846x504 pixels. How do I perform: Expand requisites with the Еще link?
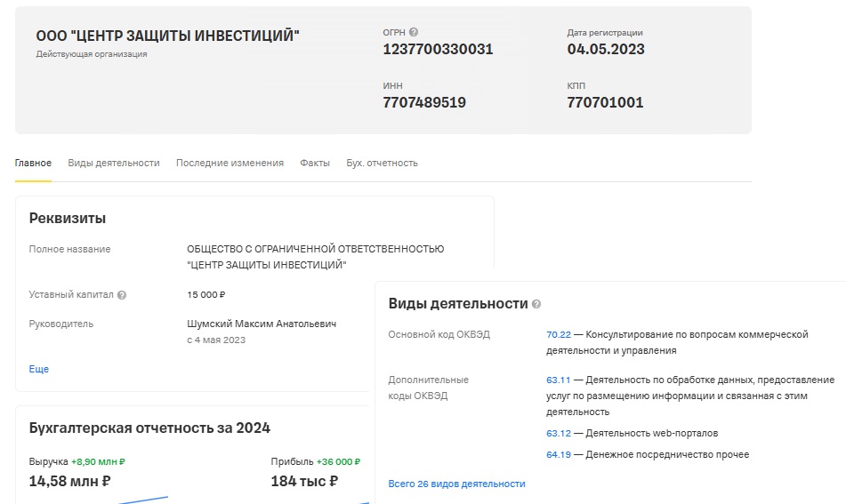tap(39, 369)
